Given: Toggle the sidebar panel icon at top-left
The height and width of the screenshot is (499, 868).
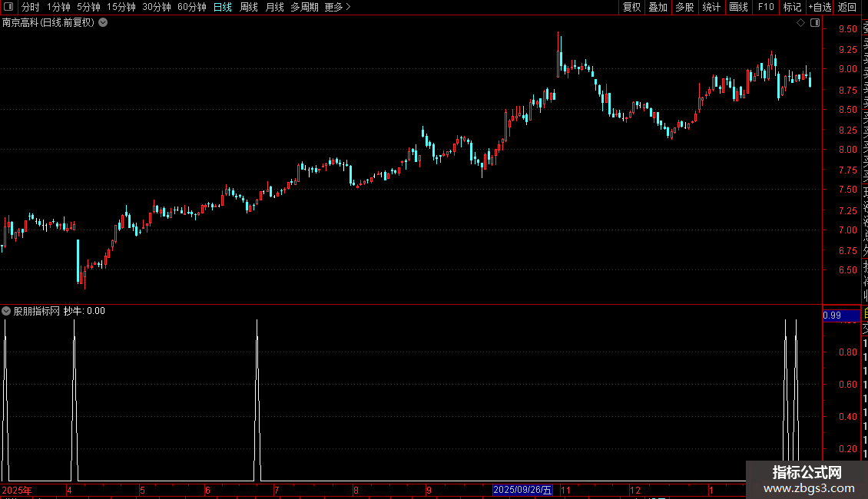Looking at the screenshot, I should tap(8, 7).
